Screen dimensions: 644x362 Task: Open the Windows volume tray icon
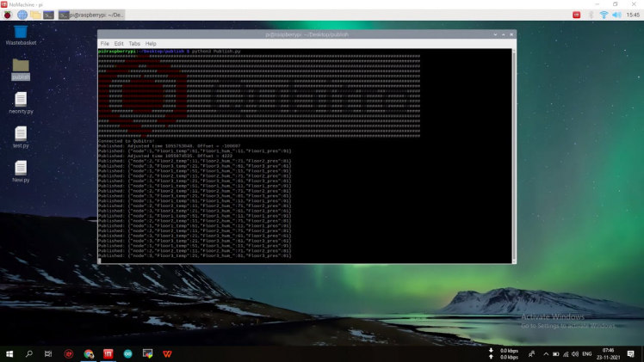click(575, 353)
